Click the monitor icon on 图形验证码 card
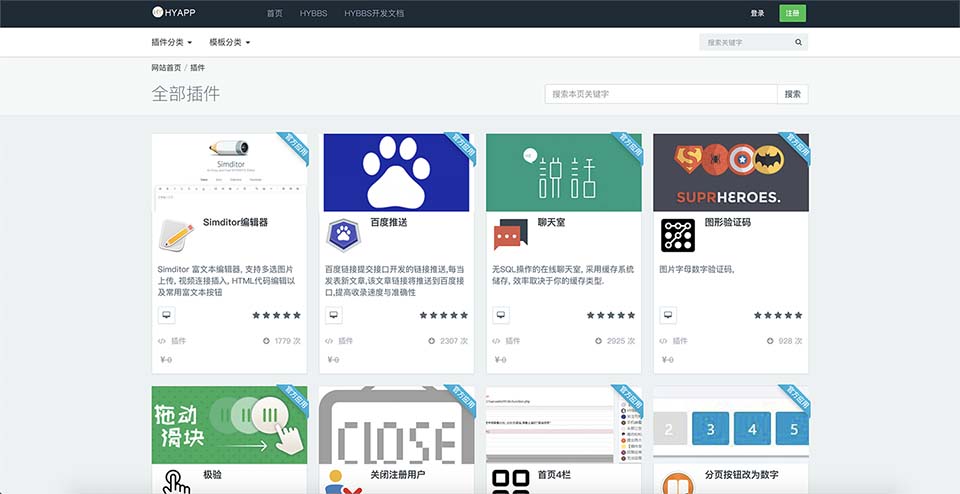 coord(668,315)
